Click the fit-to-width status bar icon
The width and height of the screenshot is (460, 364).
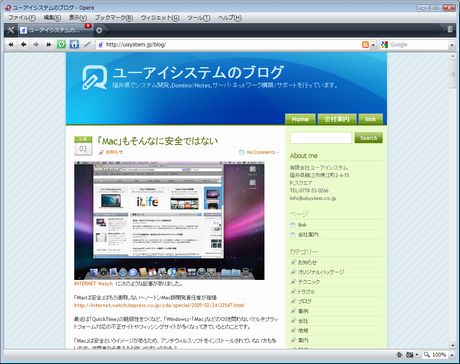pyautogui.click(x=399, y=355)
